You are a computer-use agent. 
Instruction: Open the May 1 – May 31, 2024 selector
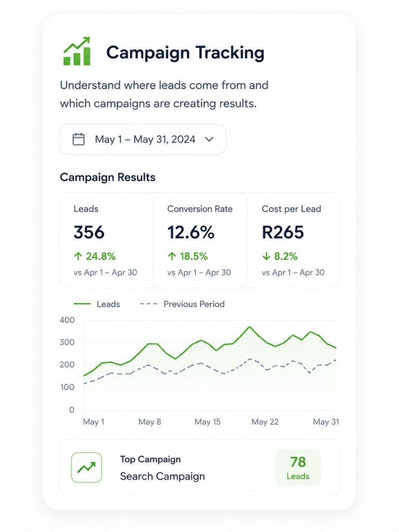tap(143, 139)
